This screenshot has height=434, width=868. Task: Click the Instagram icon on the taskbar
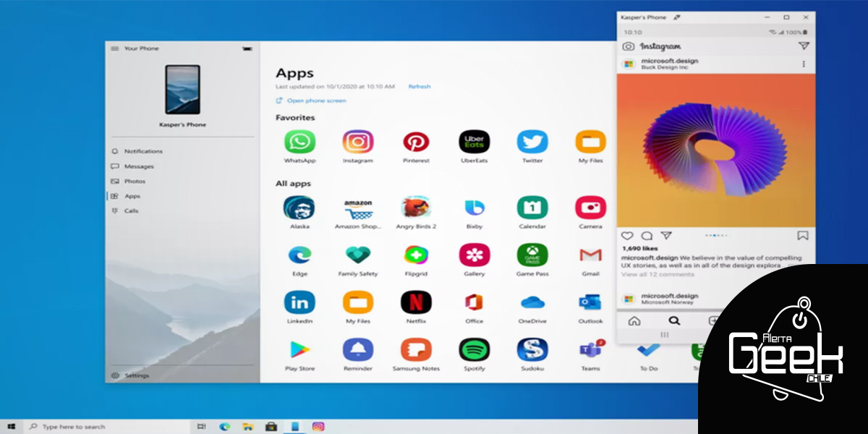318,427
